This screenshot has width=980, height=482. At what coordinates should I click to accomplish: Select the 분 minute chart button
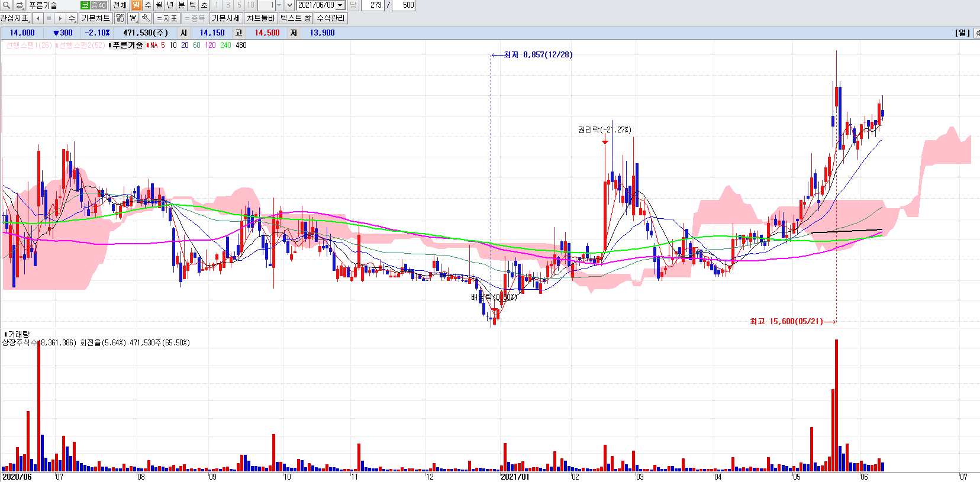click(182, 5)
